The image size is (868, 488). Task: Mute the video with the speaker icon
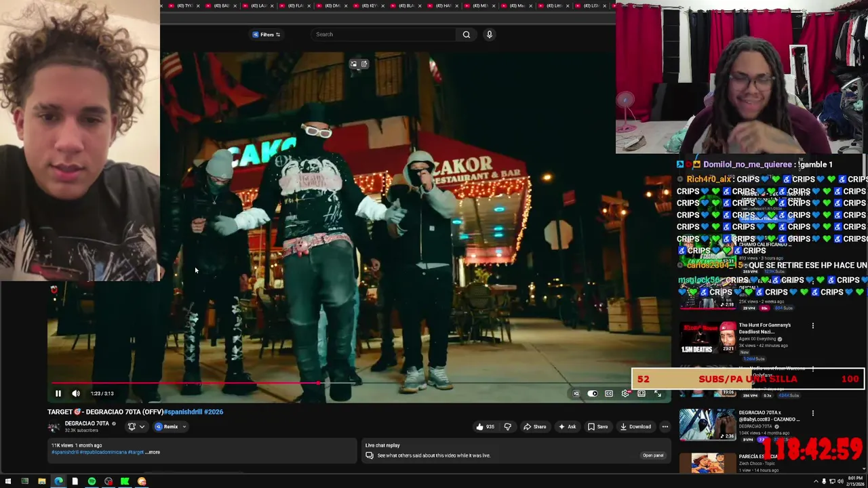76,393
